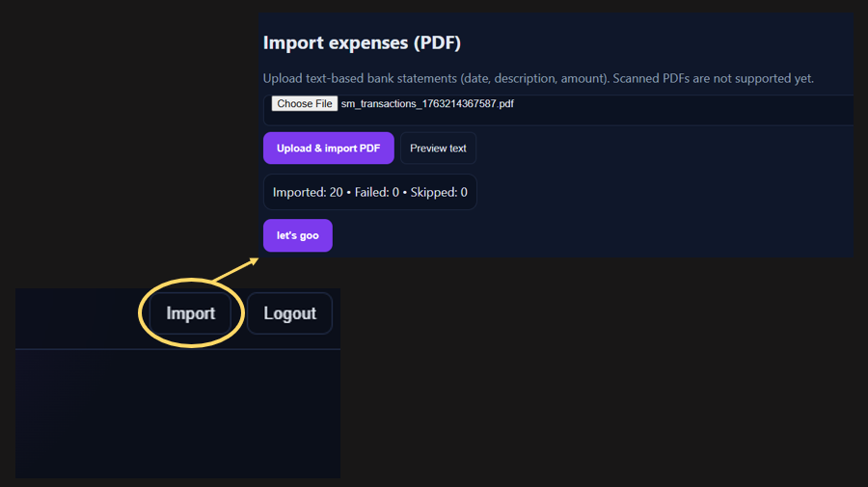
Task: Select the sm_transactions PDF file name
Action: (426, 103)
